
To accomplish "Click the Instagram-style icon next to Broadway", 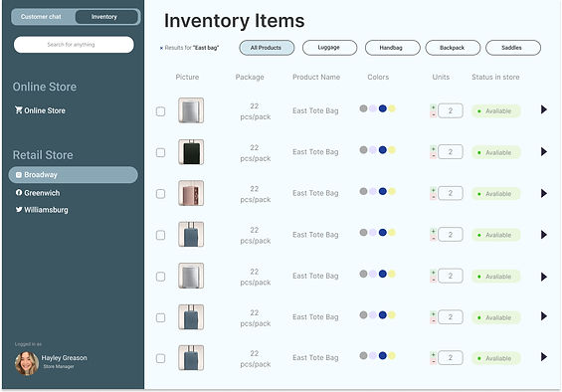I will [19, 175].
